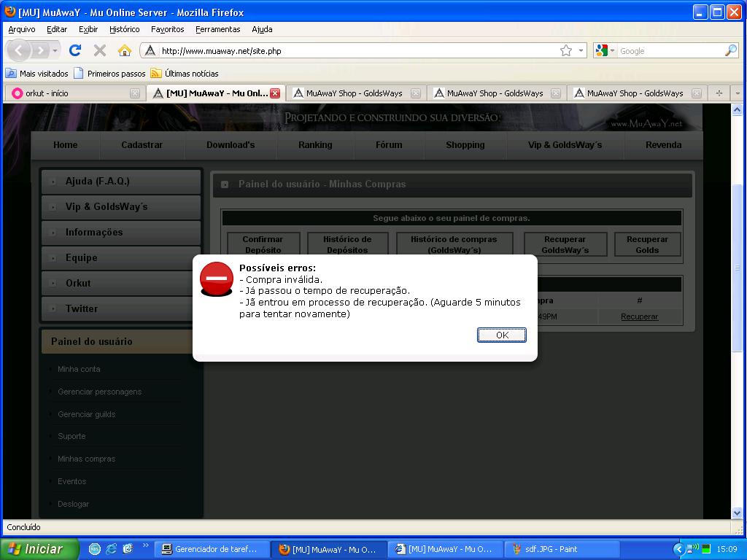The height and width of the screenshot is (560, 747).
Task: Open Minha conta in user panel
Action: [79, 369]
